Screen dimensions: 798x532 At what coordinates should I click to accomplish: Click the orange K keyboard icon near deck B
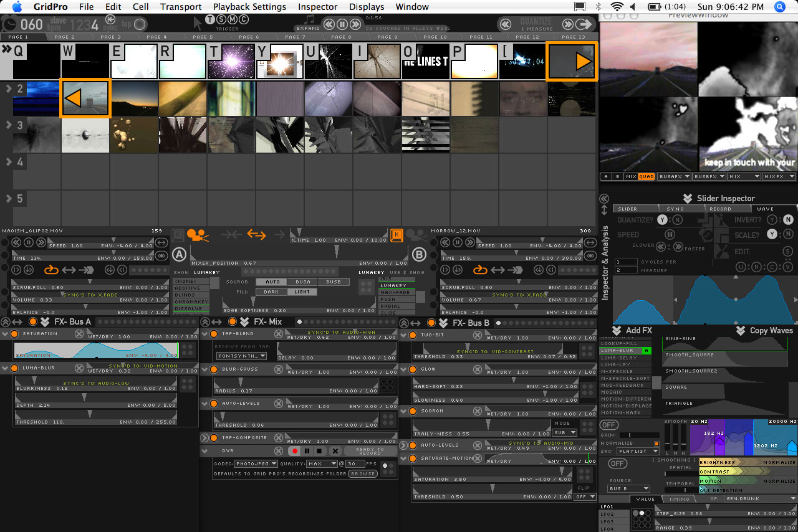pyautogui.click(x=397, y=235)
